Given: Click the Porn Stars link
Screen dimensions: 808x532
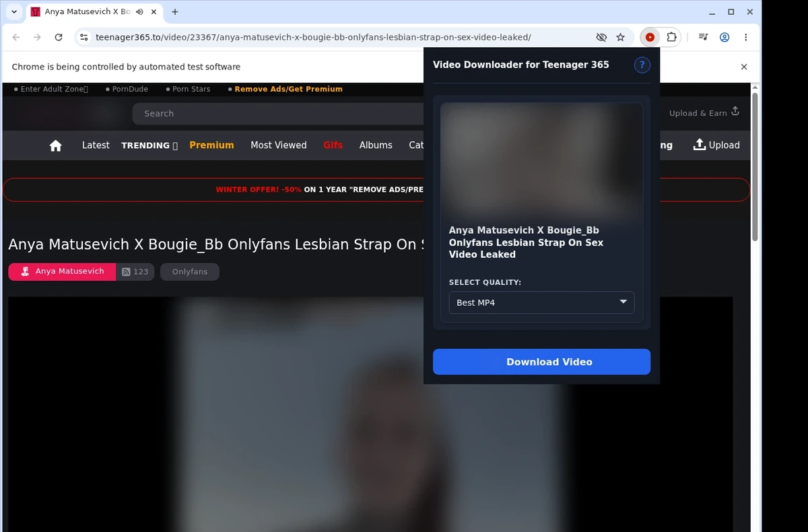Looking at the screenshot, I should 188,89.
